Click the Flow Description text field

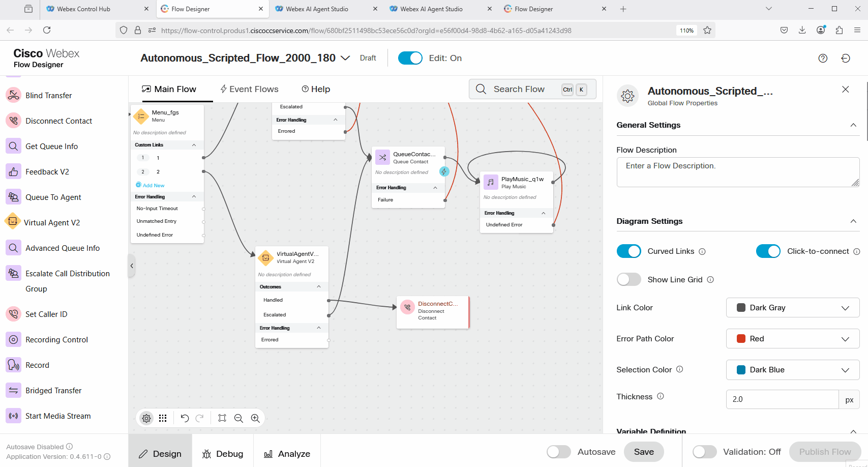pyautogui.click(x=737, y=172)
